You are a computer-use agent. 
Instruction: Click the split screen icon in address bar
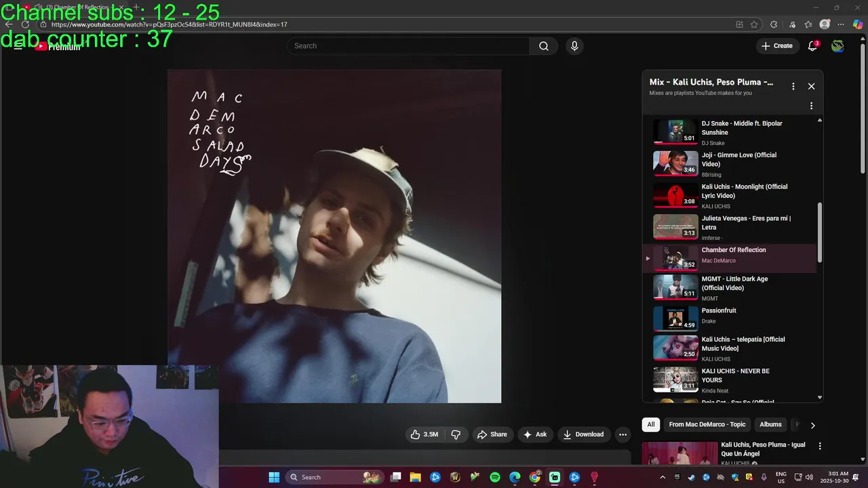coord(739,24)
